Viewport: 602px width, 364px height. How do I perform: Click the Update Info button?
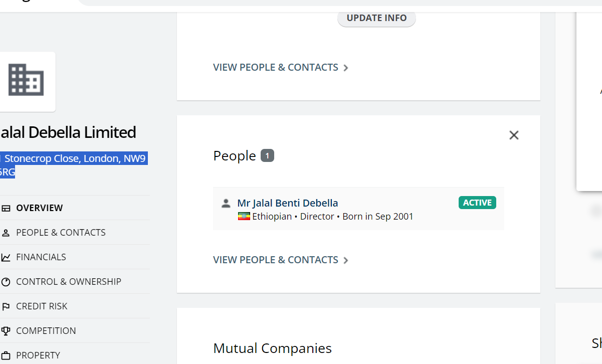coord(376,18)
